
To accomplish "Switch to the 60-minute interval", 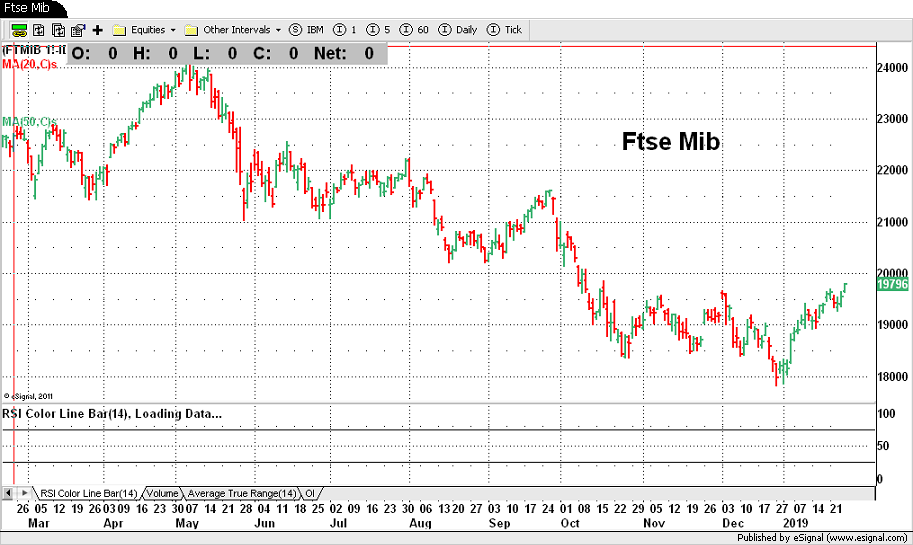I will click(415, 30).
